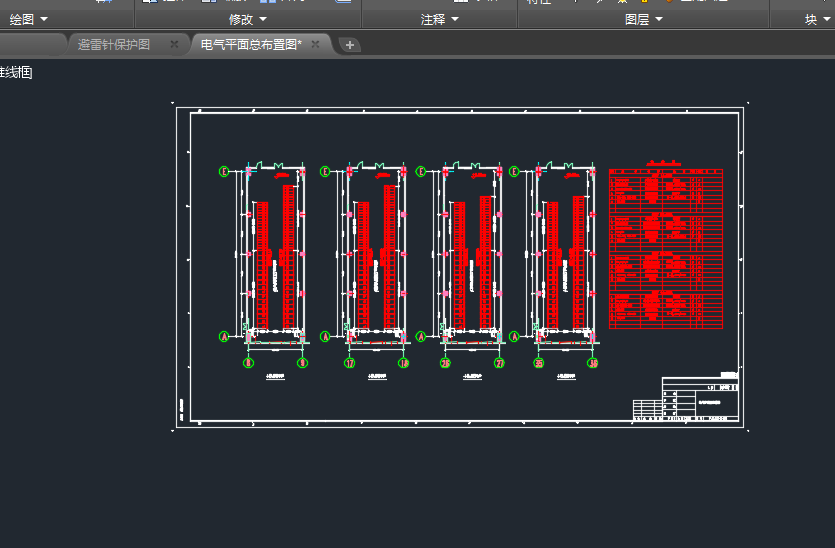Select axis bubble 17 in the drawing
Image resolution: width=835 pixels, height=548 pixels.
pyautogui.click(x=349, y=363)
